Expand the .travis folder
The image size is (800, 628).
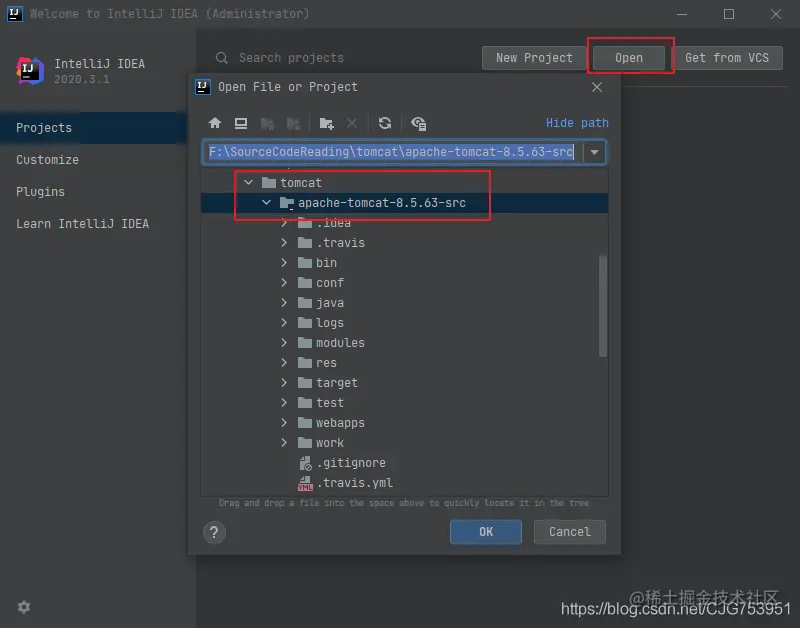click(x=284, y=243)
